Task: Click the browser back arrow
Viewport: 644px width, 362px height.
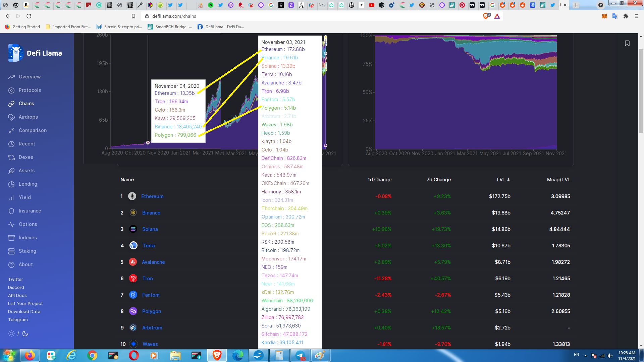Action: pyautogui.click(x=8, y=16)
